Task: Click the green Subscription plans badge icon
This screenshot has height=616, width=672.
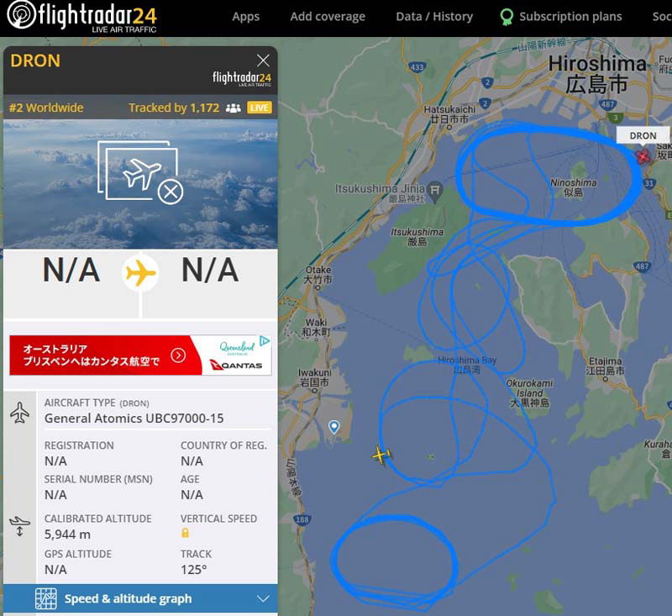Action: tap(507, 17)
